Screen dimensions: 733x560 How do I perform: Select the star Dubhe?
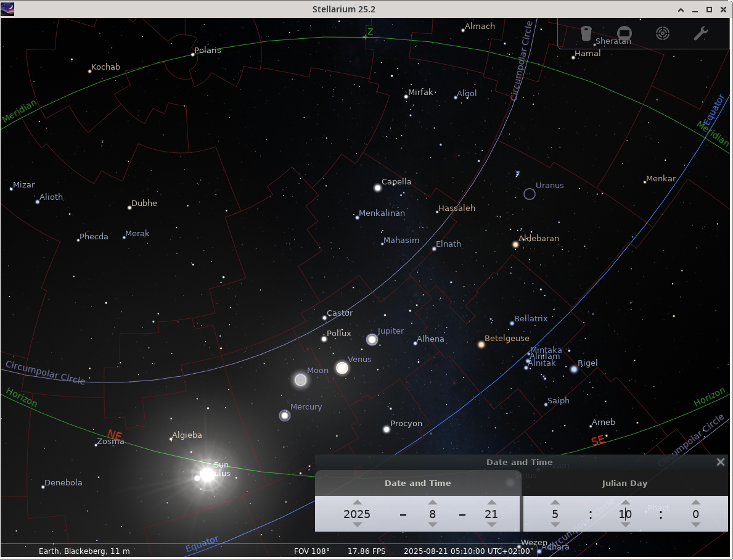[x=129, y=208]
